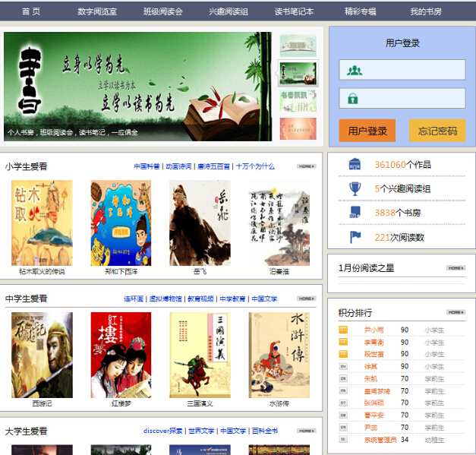The width and height of the screenshot is (476, 455).
Task: Open the 西游记 book cover
Action: click(x=42, y=355)
